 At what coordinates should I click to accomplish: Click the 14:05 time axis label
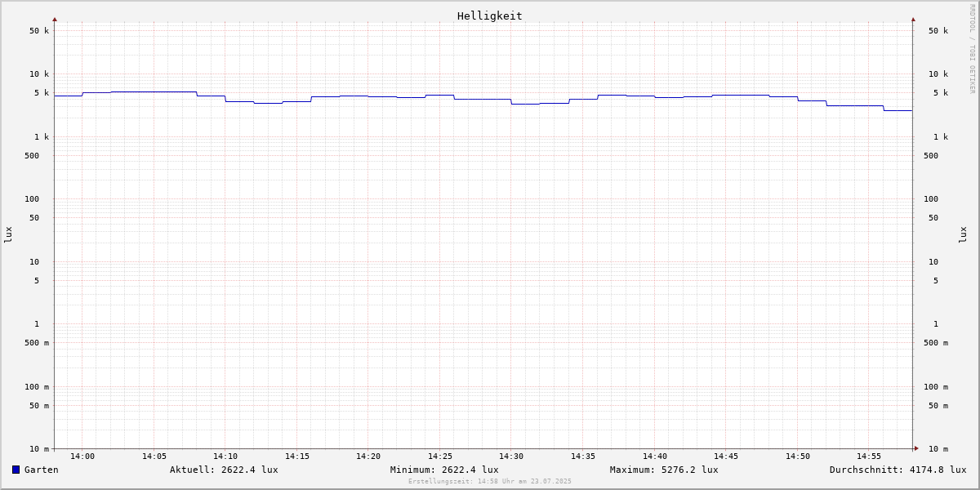[154, 457]
